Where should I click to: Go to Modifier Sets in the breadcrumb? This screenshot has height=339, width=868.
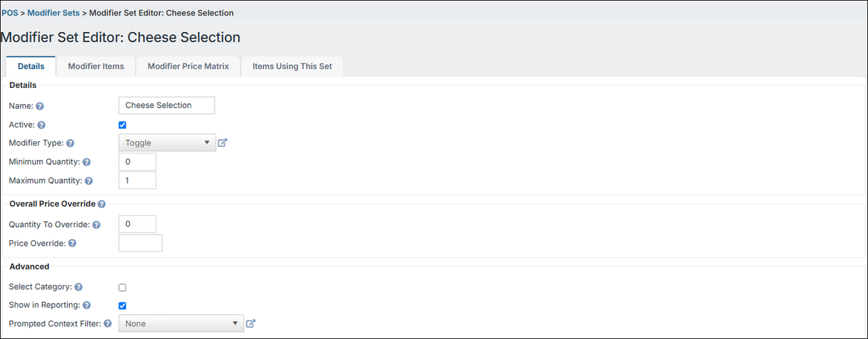[53, 13]
